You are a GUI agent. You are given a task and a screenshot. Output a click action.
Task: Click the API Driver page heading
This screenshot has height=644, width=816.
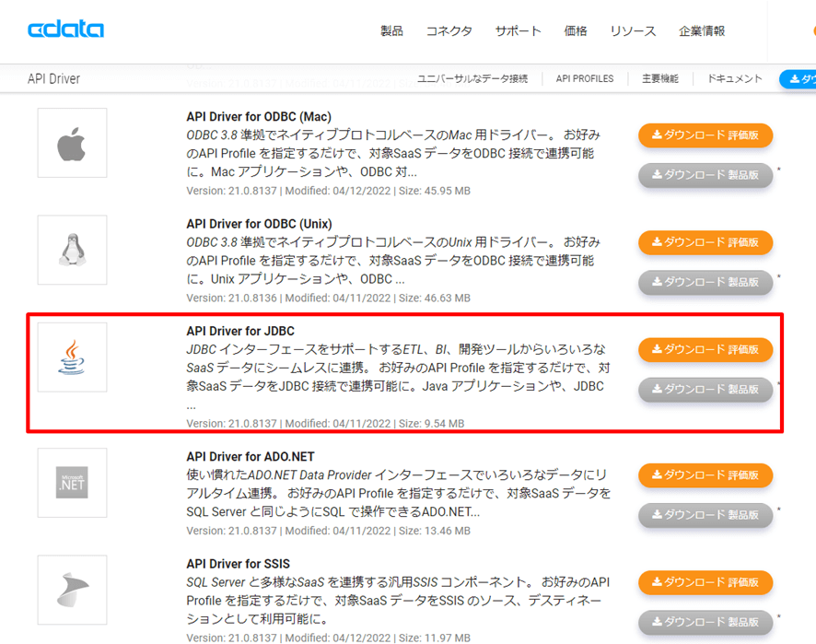(53, 79)
